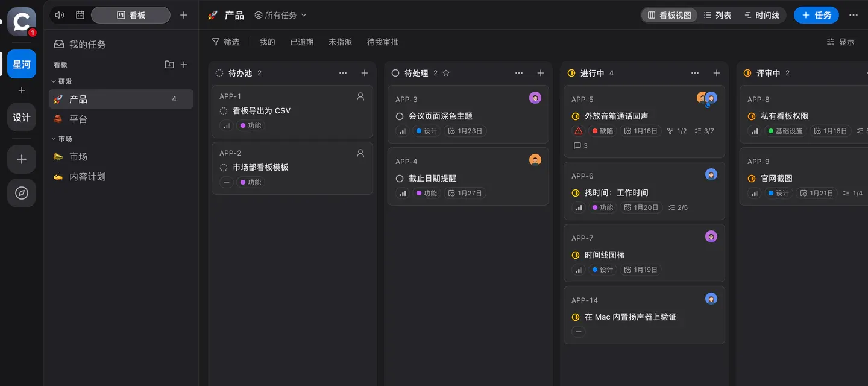Screen dimensions: 868x386
Task: Click the assignee avatar on card APP-3
Action: pos(535,98)
